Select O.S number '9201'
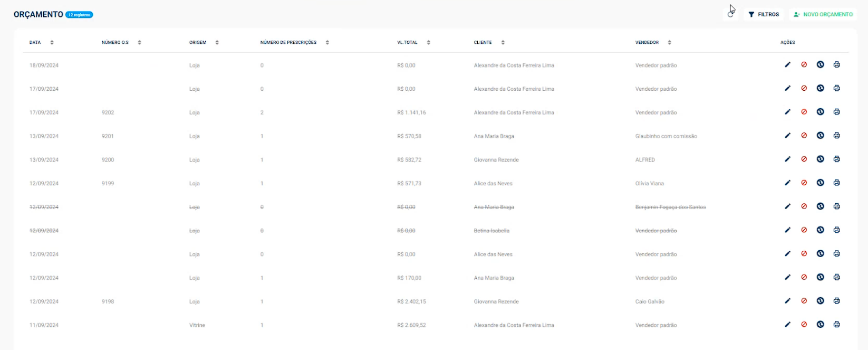This screenshot has width=868, height=350. pyautogui.click(x=108, y=136)
